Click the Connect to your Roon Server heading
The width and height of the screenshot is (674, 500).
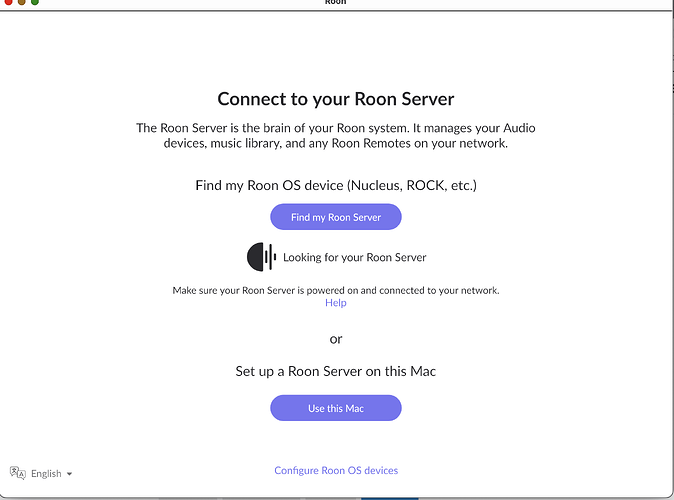click(x=336, y=99)
